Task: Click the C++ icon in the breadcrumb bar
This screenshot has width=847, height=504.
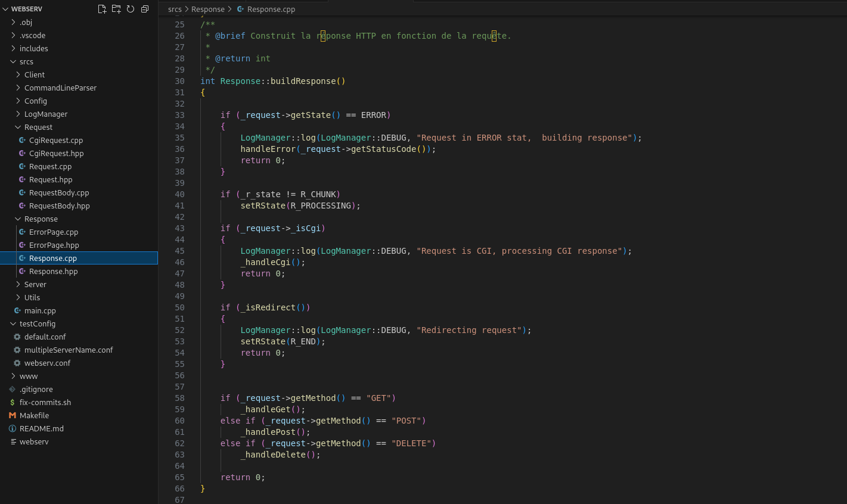Action: tap(240, 9)
